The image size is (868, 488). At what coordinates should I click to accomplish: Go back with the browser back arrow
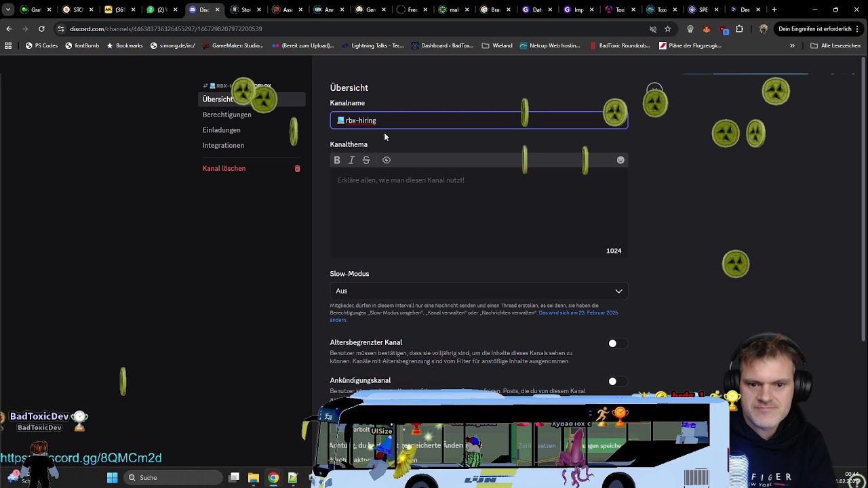point(9,29)
